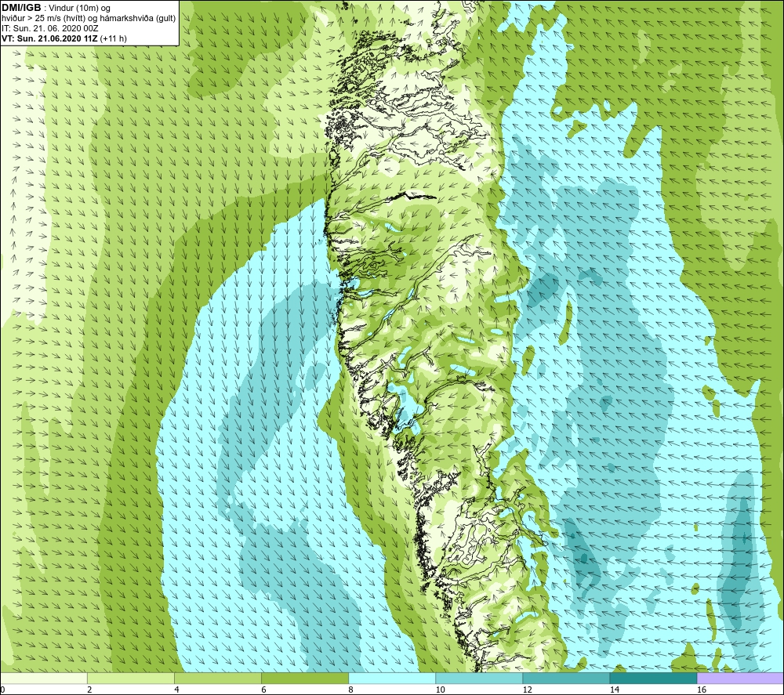
Task: Click the 14–16 m/s dark teal legend swatch
Action: point(653,678)
